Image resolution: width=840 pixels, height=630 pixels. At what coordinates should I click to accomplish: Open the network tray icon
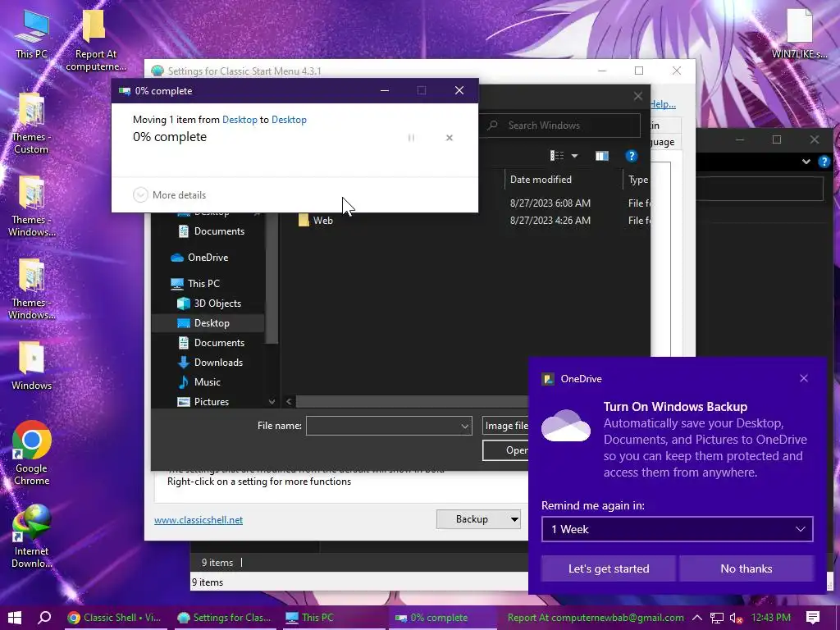click(717, 619)
